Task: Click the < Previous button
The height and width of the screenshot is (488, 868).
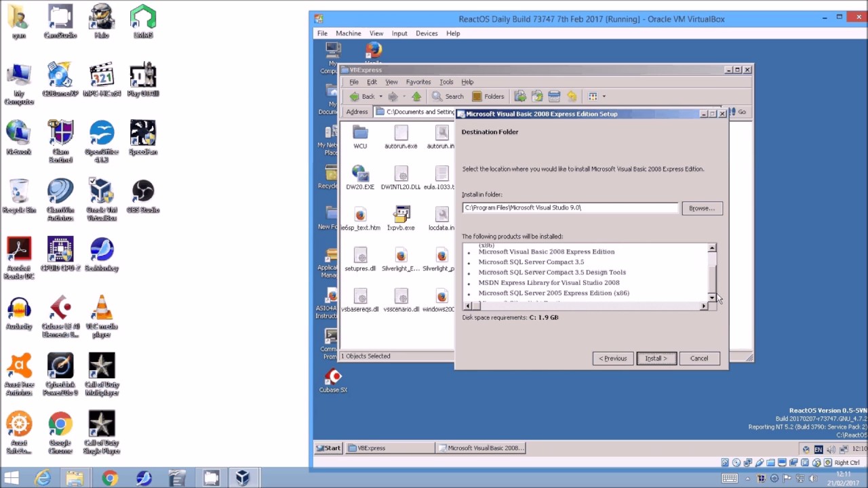Action: coord(613,358)
